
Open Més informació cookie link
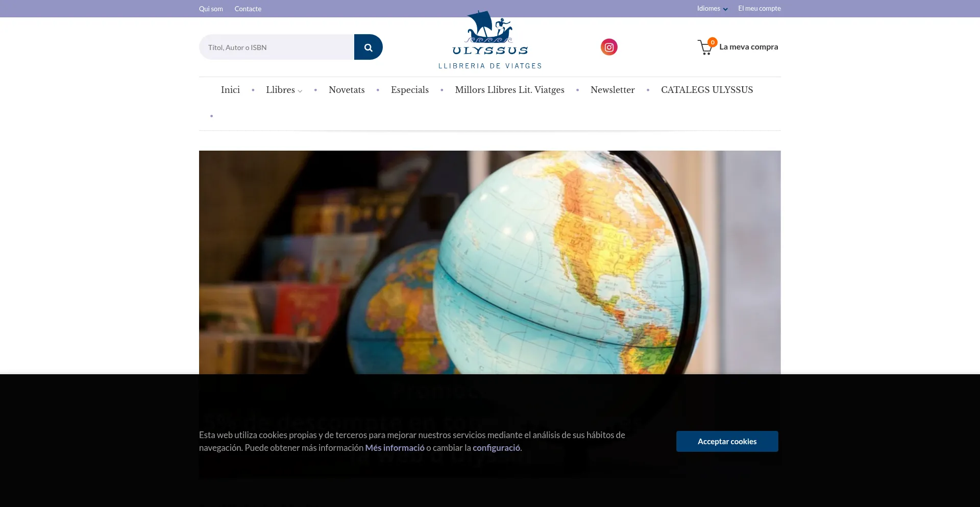click(x=395, y=448)
